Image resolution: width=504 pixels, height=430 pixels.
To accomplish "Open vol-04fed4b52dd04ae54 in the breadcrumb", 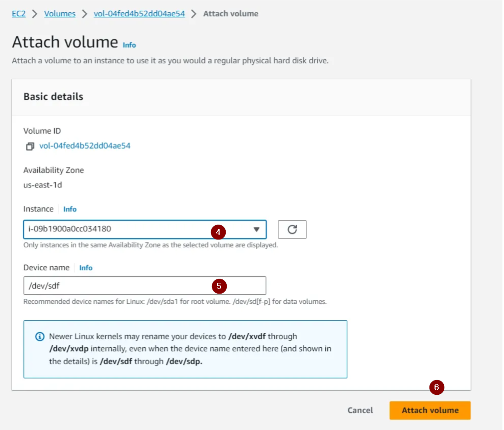I will 139,14.
